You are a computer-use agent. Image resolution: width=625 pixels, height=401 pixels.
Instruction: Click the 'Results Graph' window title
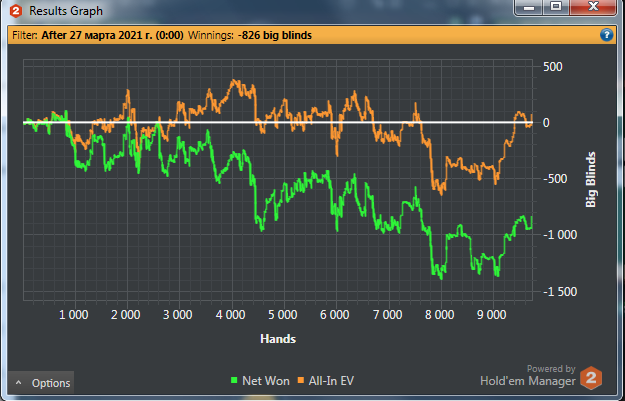[x=66, y=11]
